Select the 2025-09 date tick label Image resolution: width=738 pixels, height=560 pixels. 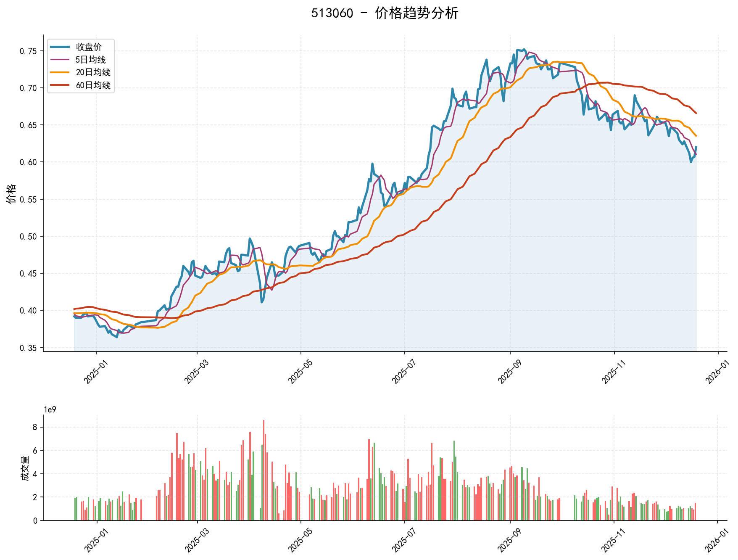tap(509, 370)
